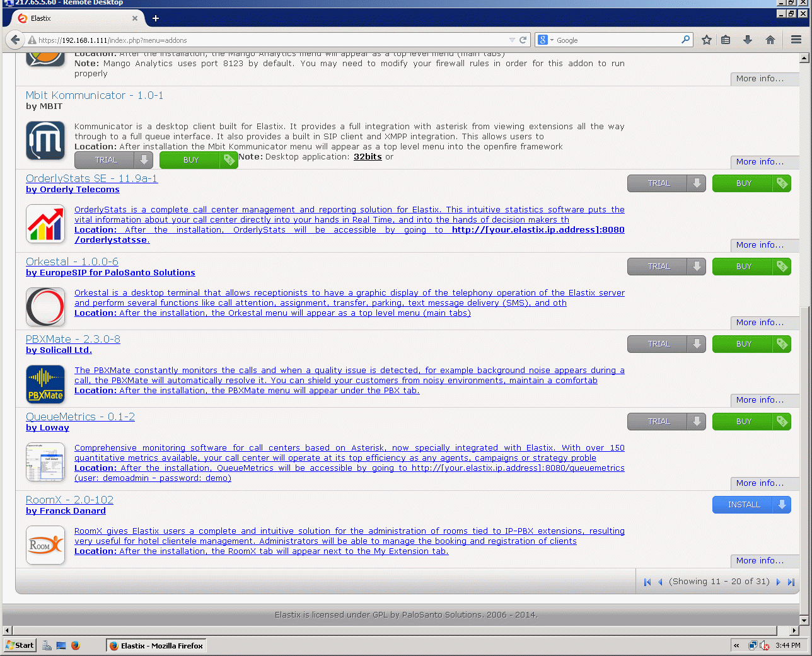The width and height of the screenshot is (812, 656).
Task: Click QueueMetrics screenshot thumbnail
Action: (45, 462)
